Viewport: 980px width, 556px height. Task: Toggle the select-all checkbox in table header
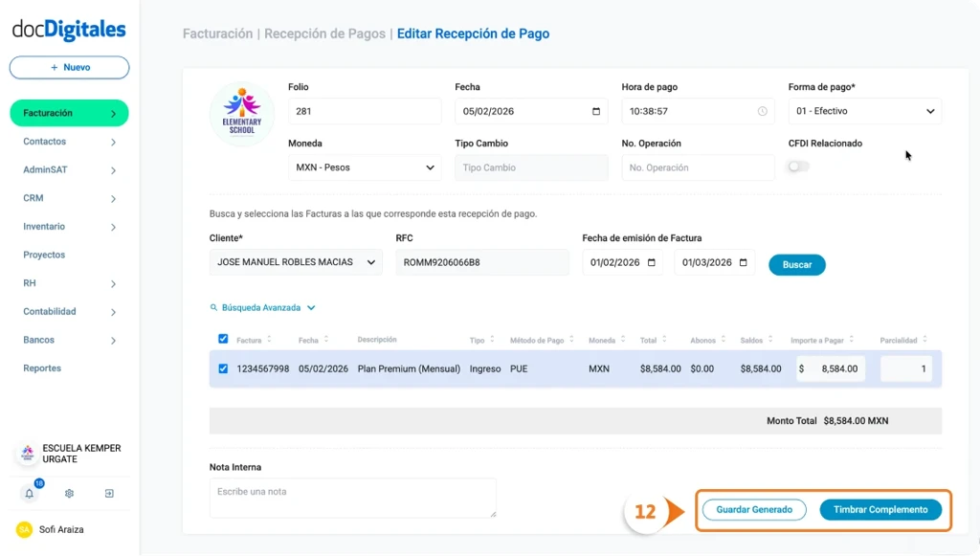[222, 338]
